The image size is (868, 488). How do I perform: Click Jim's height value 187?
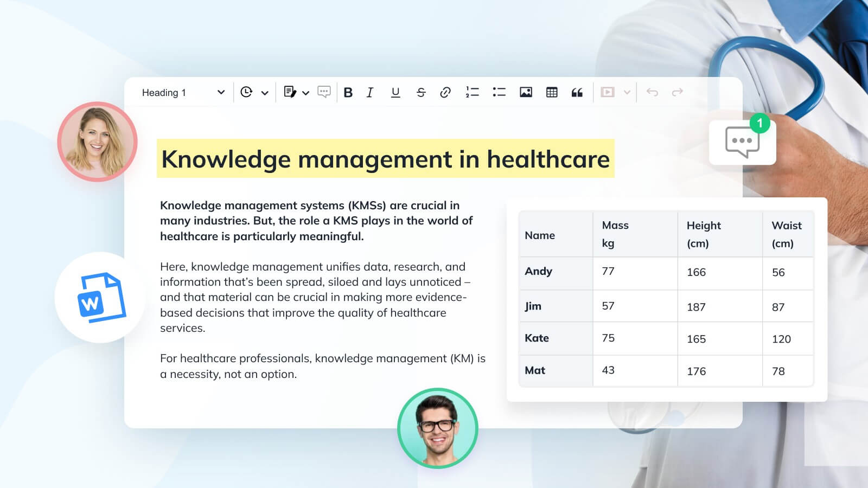pyautogui.click(x=696, y=307)
